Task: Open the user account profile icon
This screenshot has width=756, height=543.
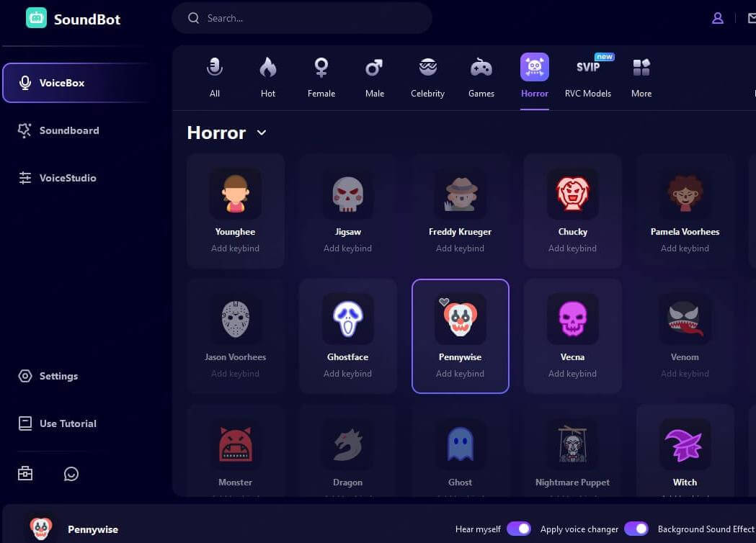Action: click(717, 19)
